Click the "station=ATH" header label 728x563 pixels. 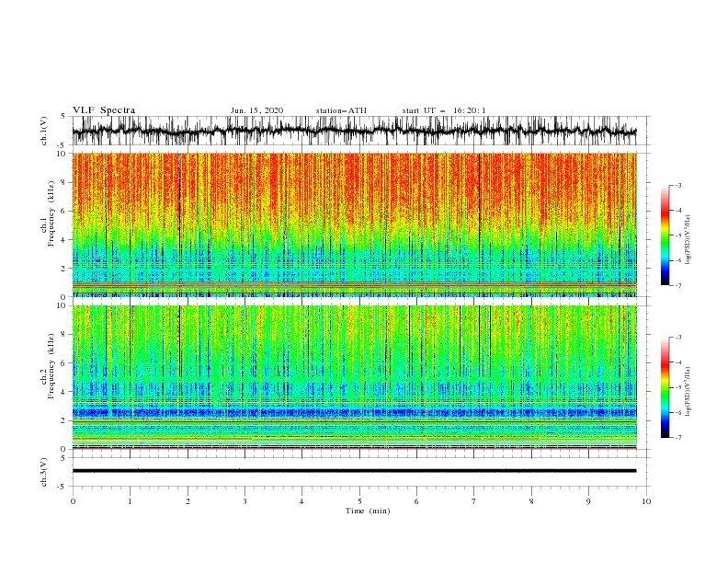click(341, 110)
